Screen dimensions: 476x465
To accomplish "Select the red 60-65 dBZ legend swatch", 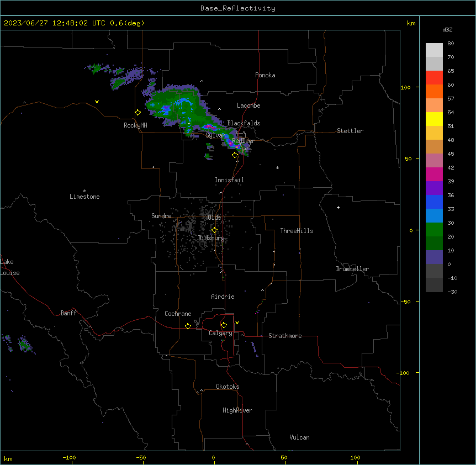I will (434, 77).
